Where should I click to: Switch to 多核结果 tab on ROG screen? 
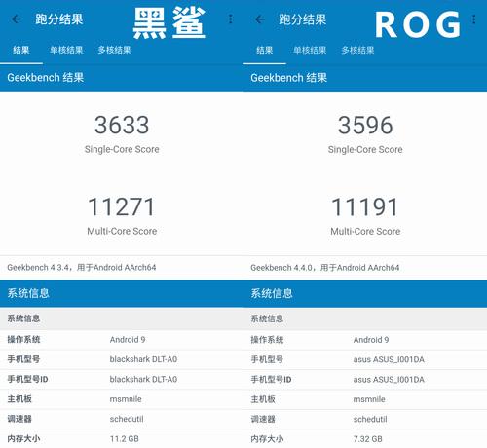[357, 51]
